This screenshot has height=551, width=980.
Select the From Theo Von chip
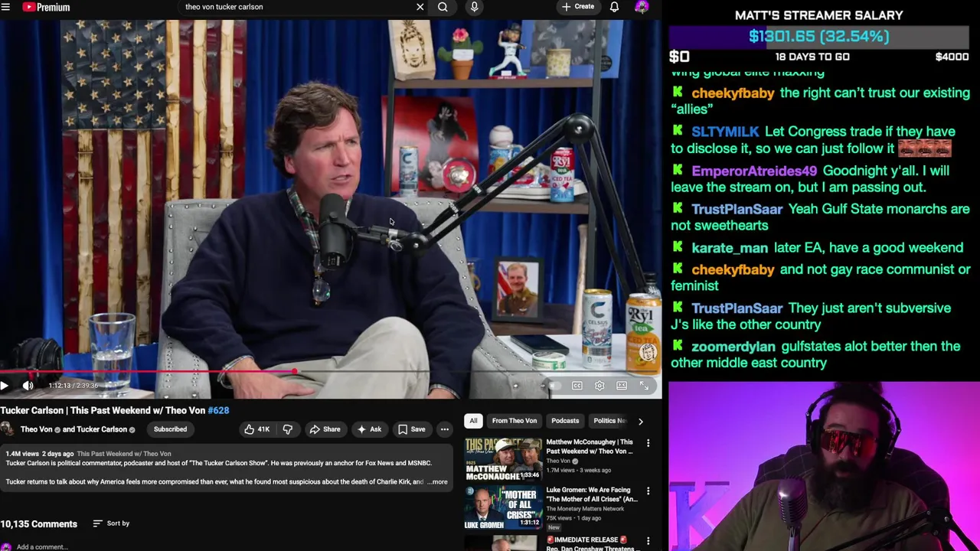pyautogui.click(x=514, y=421)
